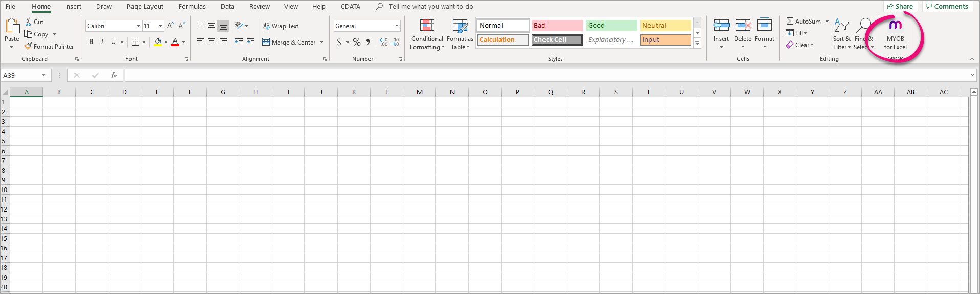Delete cells using the Delete icon
Viewport: 980px width, 294px height.
743,25
